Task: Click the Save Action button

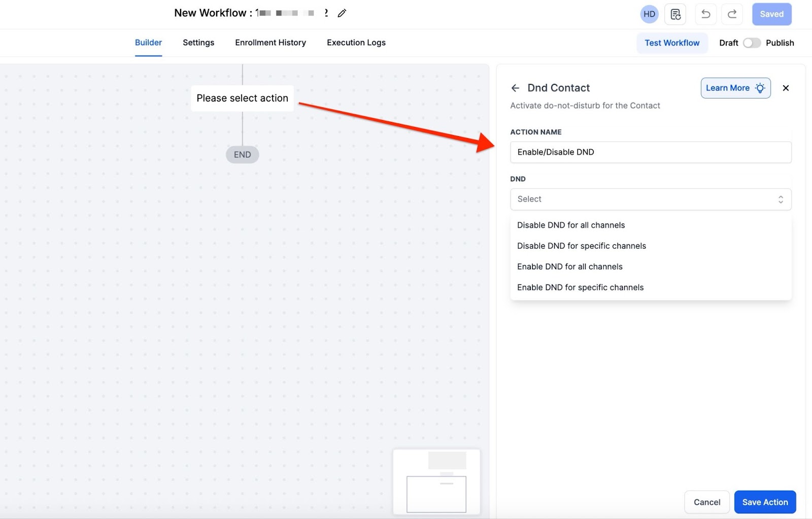Action: 765,502
